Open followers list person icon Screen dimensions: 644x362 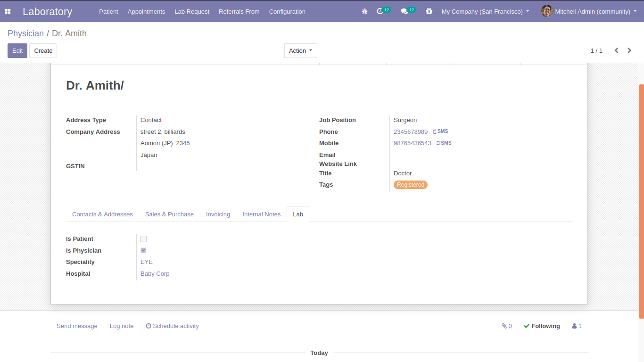click(x=577, y=326)
